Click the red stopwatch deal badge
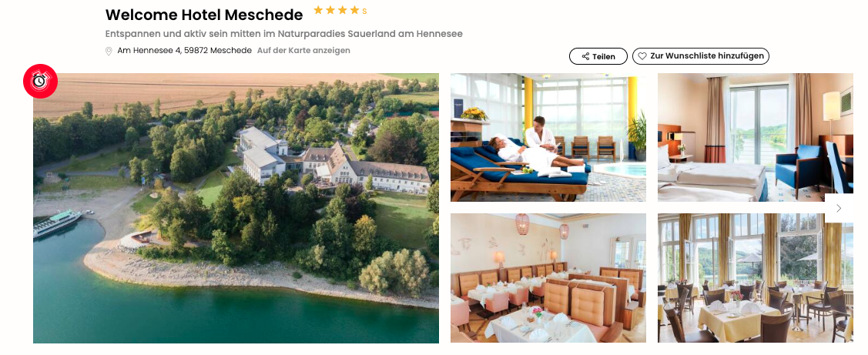The width and height of the screenshot is (868, 355). [x=40, y=81]
